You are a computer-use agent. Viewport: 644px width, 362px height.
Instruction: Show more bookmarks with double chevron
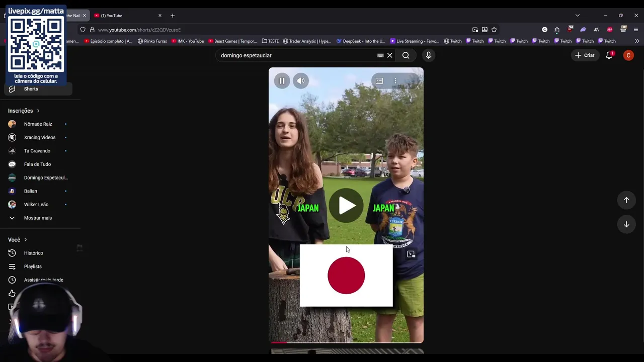pos(637,41)
